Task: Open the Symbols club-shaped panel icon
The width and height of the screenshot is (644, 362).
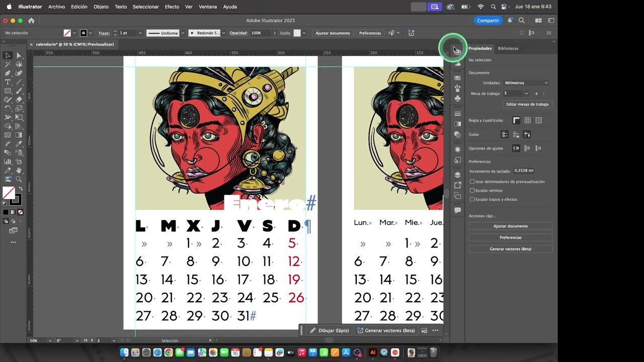Action: tap(457, 99)
